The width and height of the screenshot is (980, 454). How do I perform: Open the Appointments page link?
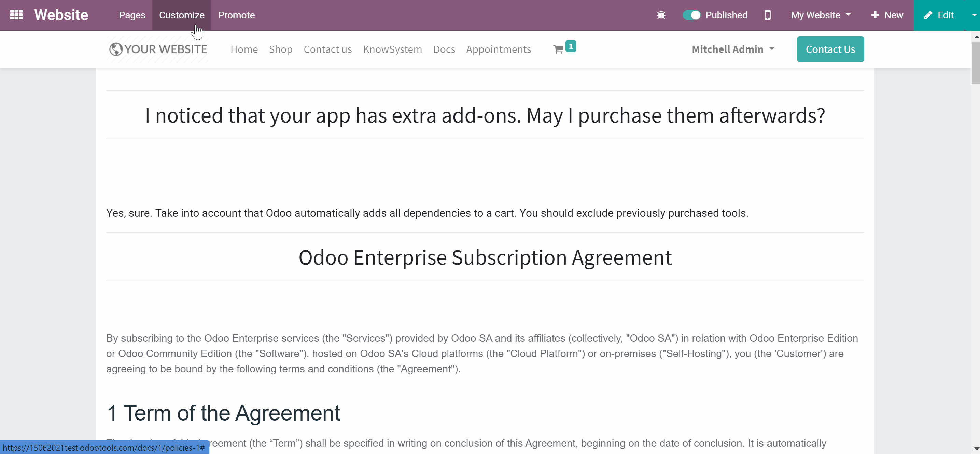tap(499, 49)
